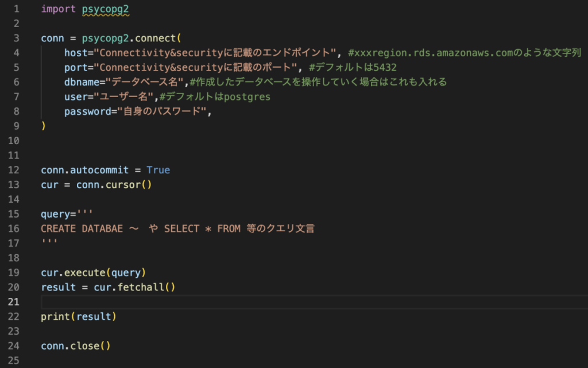Click "cur.fetchall()" on line 20
This screenshot has height=368, width=588.
pyautogui.click(x=134, y=287)
